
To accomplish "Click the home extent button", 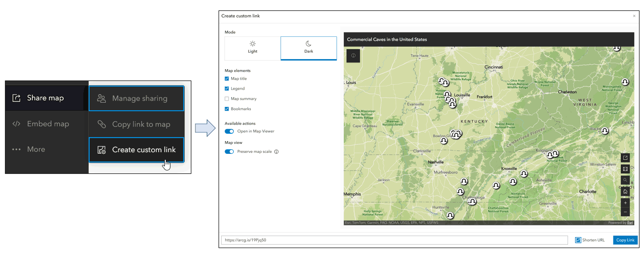I will point(625,192).
